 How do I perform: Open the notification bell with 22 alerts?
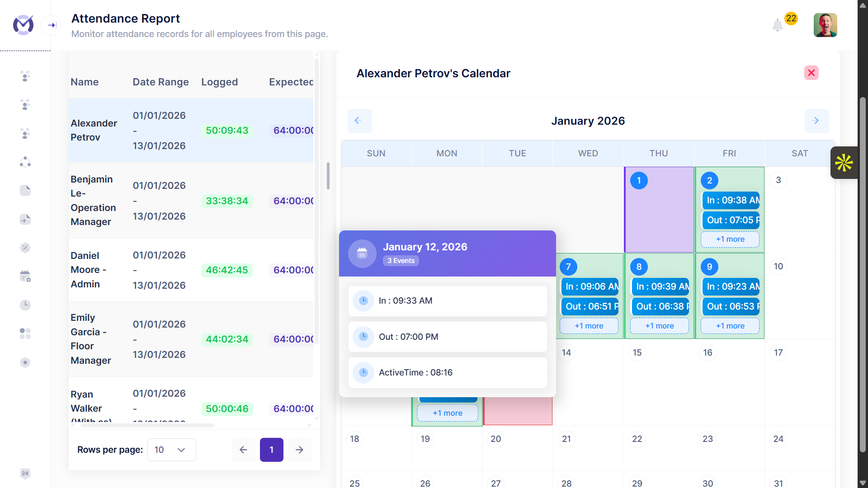pos(777,25)
